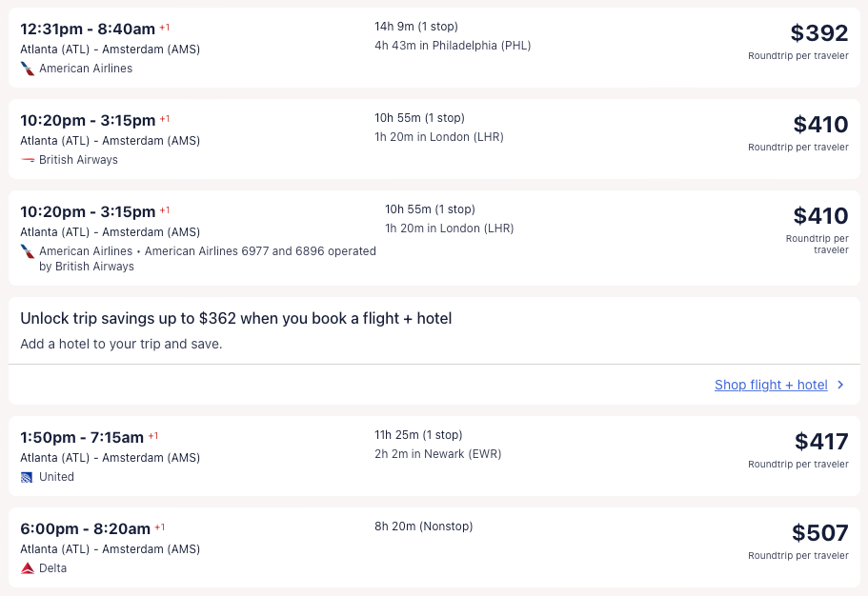Click the Delta airline logo icon
Image resolution: width=868 pixels, height=596 pixels.
[27, 568]
